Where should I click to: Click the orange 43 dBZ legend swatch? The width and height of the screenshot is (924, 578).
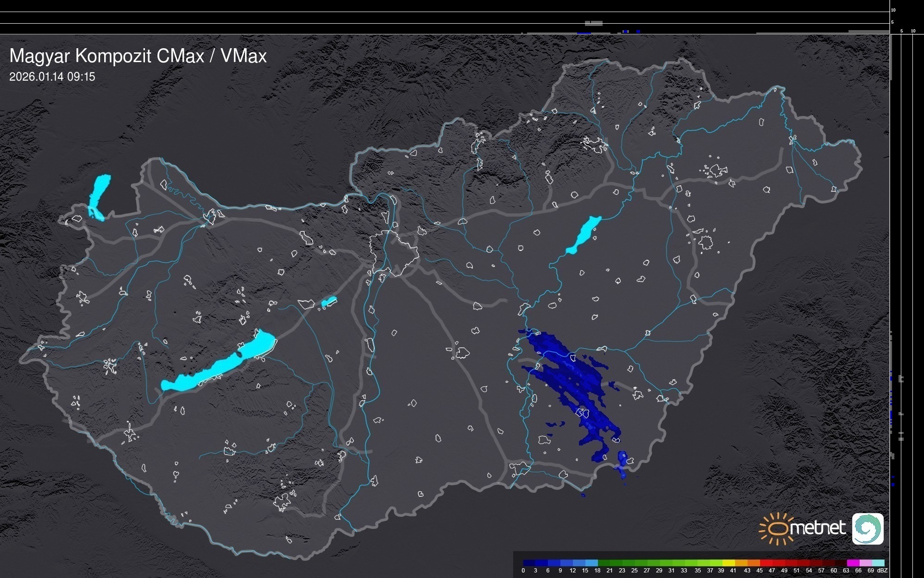pos(754,563)
